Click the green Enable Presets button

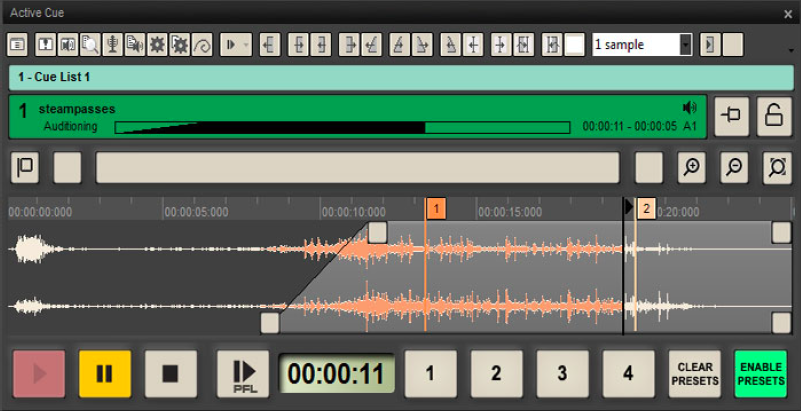point(760,374)
